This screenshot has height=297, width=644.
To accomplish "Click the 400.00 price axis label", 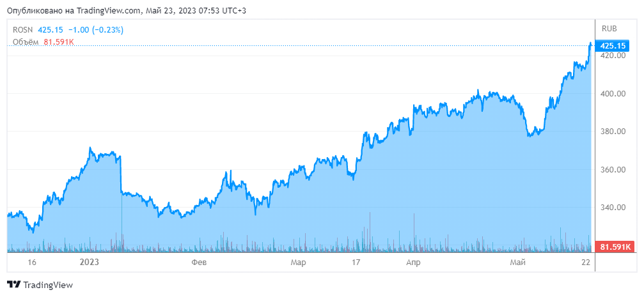I will (x=613, y=94).
